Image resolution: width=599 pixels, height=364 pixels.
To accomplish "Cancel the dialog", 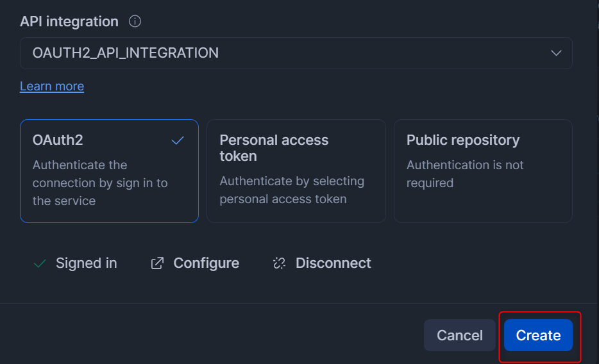I will (x=459, y=335).
